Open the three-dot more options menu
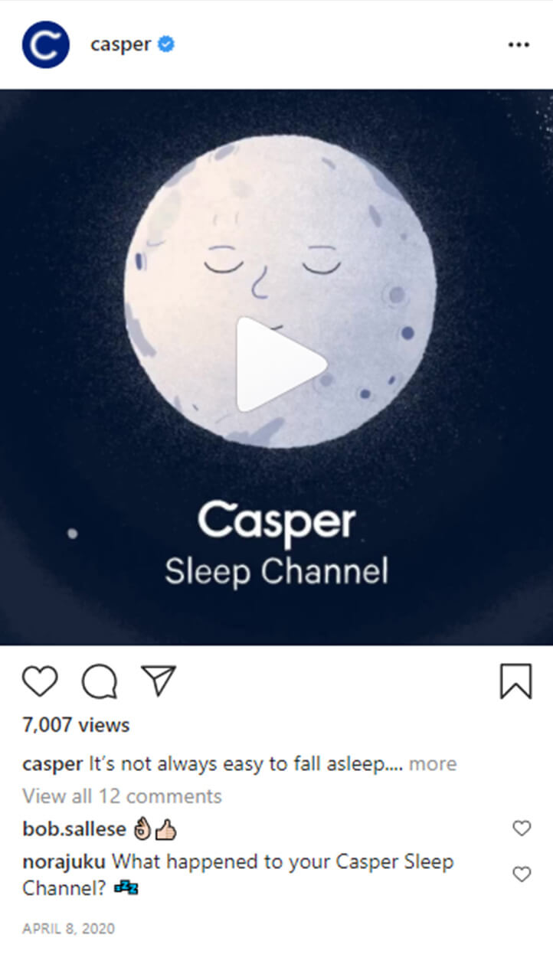 (x=519, y=45)
